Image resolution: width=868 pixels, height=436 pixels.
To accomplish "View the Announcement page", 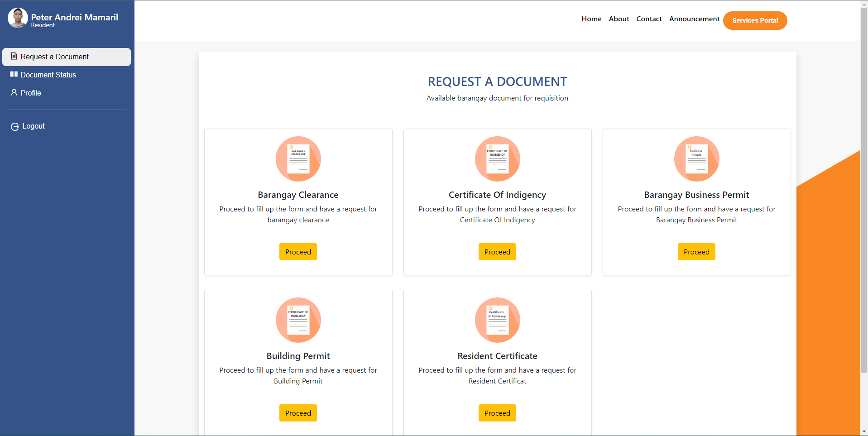I will point(694,19).
